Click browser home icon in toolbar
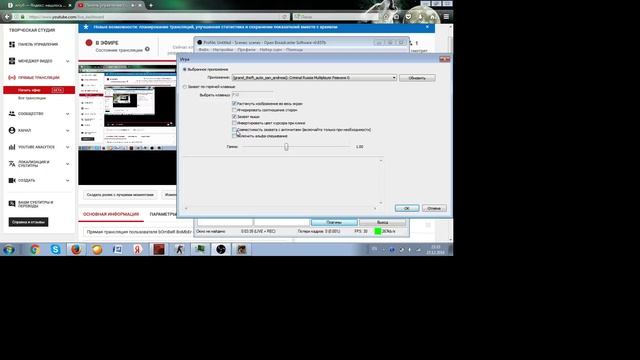This screenshot has height=360, width=640. (x=432, y=17)
